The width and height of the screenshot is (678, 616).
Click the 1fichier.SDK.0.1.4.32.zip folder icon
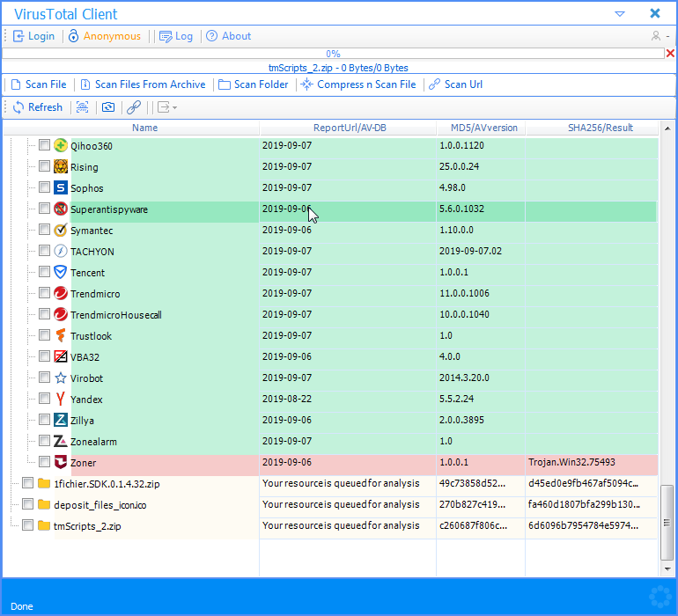(44, 483)
